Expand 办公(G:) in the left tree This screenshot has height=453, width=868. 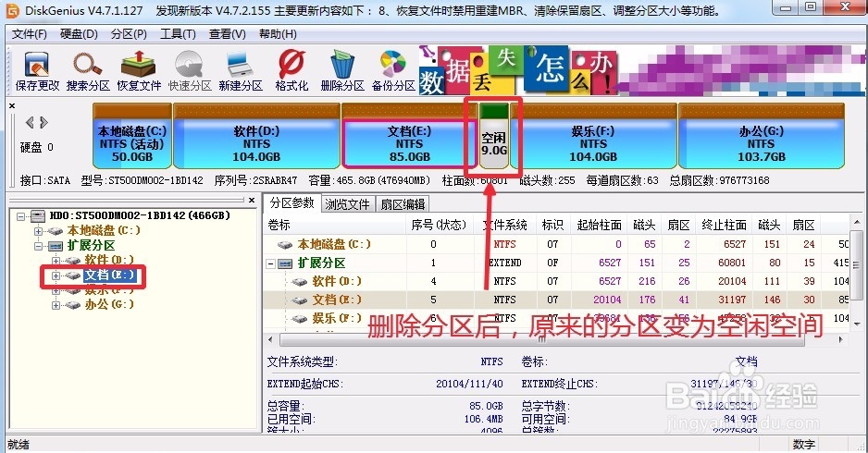point(56,305)
